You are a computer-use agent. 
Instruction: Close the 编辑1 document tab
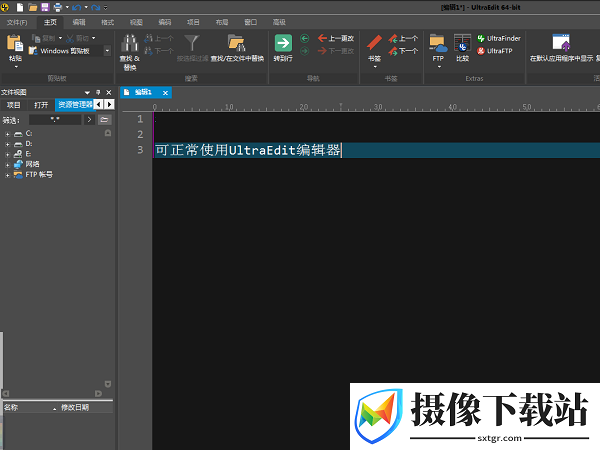165,93
